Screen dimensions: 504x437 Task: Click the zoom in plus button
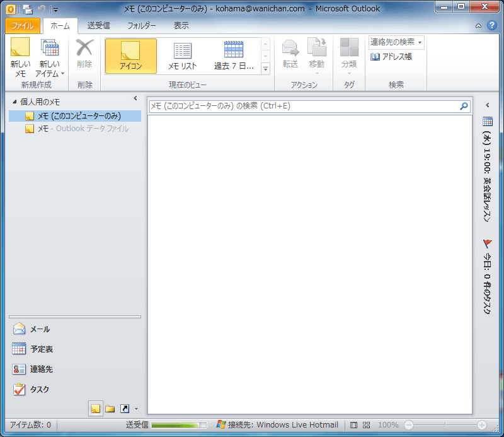point(481,425)
